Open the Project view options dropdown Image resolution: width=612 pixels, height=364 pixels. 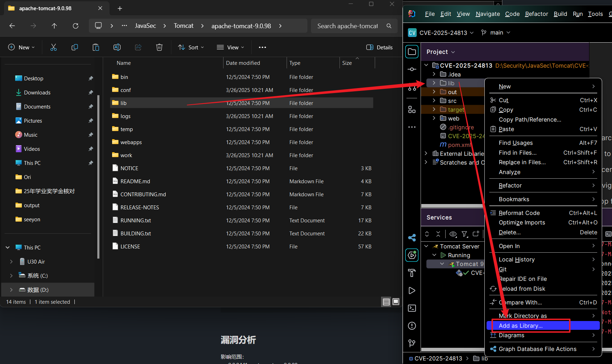click(x=441, y=52)
